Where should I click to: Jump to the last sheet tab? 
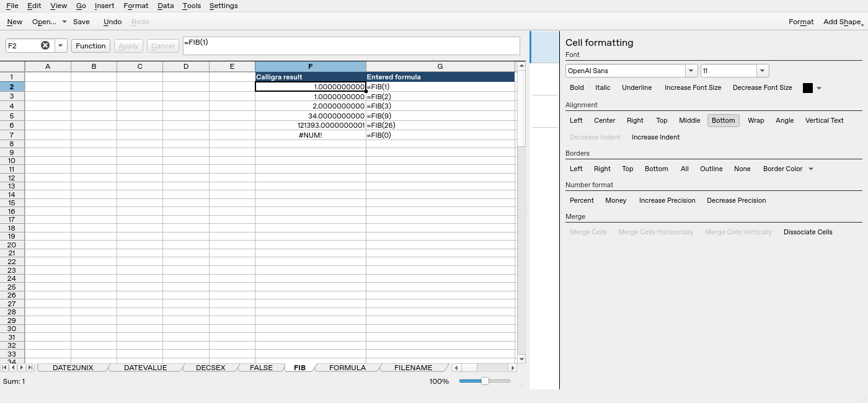30,368
